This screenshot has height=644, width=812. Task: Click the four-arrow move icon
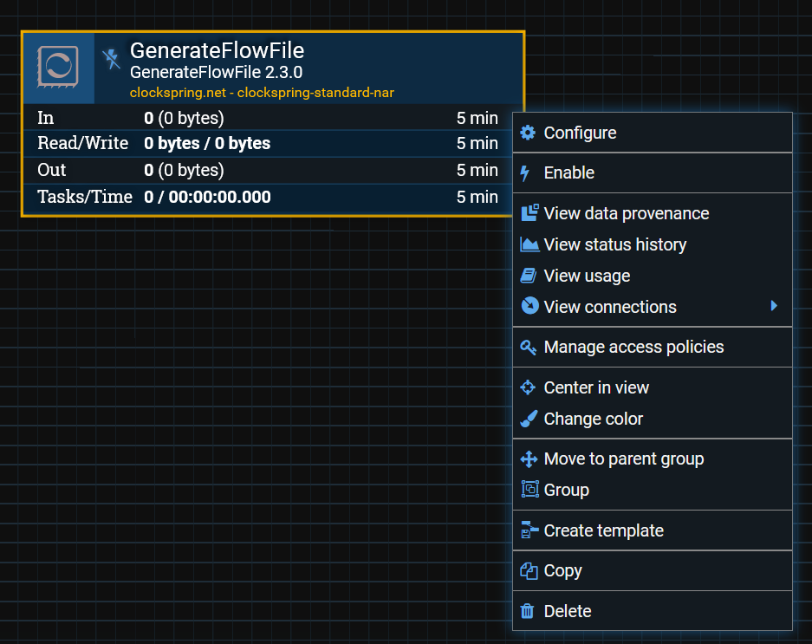click(x=529, y=459)
